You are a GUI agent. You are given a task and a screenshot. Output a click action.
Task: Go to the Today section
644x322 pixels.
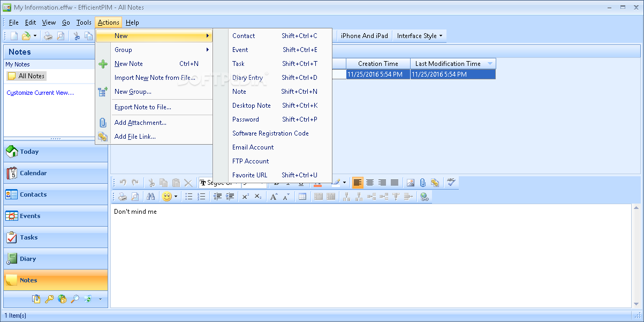click(56, 152)
